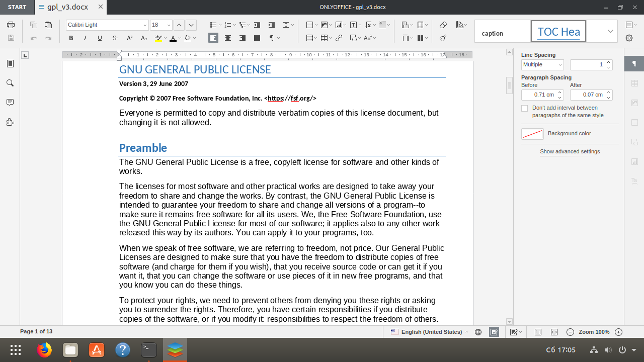Open the paragraph settings tab in right sidebar
This screenshot has width=644, height=362.
point(634,63)
